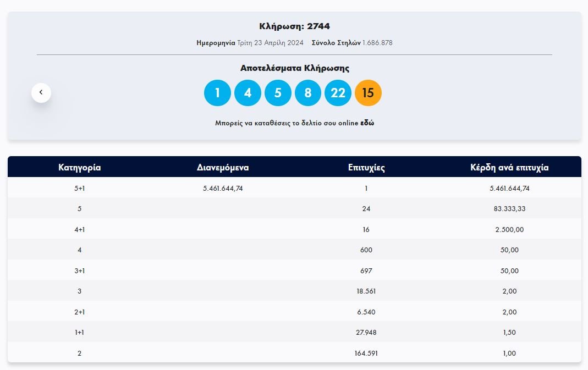
Task: Open the online submission link "εδώ"
Action: click(x=367, y=123)
